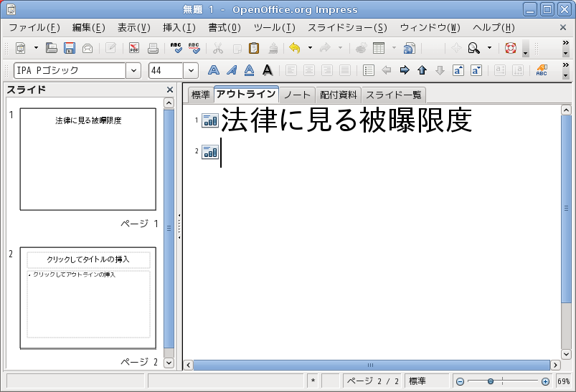Toggle bold text formatting
The height and width of the screenshot is (392, 576).
pos(213,70)
